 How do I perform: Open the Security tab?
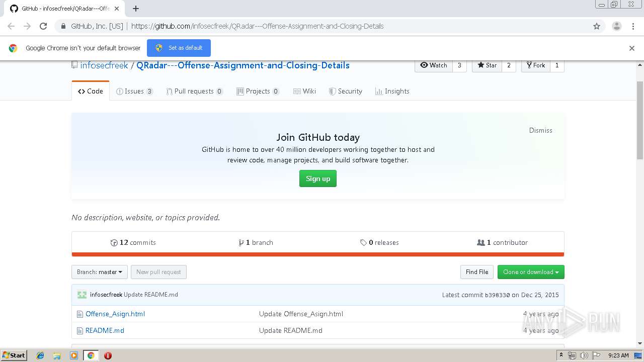pyautogui.click(x=346, y=91)
